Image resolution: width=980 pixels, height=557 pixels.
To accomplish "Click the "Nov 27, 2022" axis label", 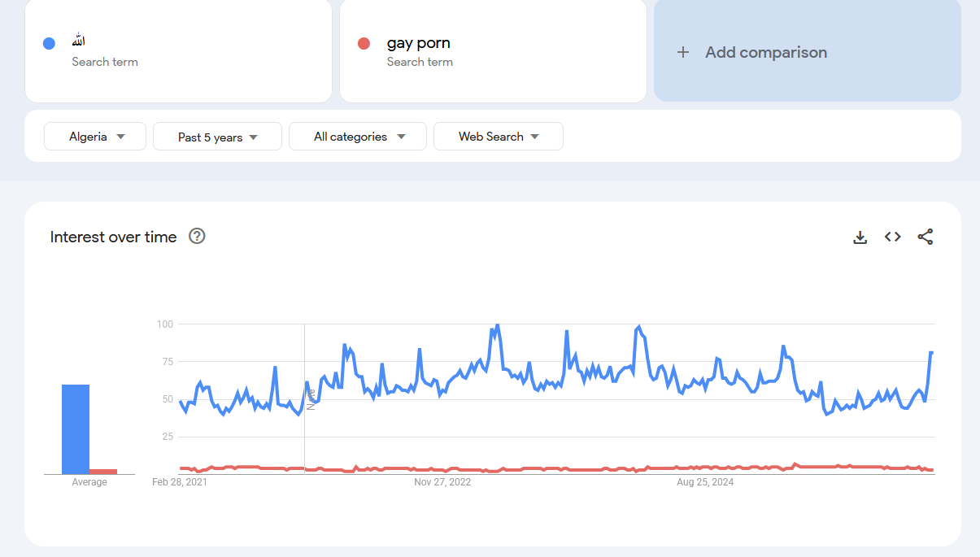I will pyautogui.click(x=442, y=482).
